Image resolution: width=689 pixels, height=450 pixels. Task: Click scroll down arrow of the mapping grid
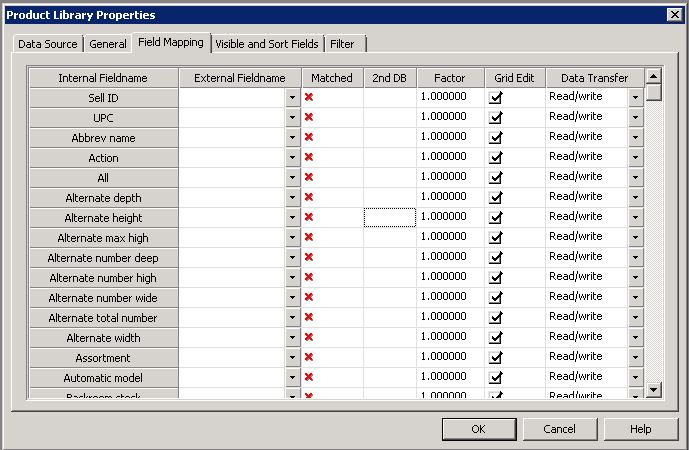point(653,389)
